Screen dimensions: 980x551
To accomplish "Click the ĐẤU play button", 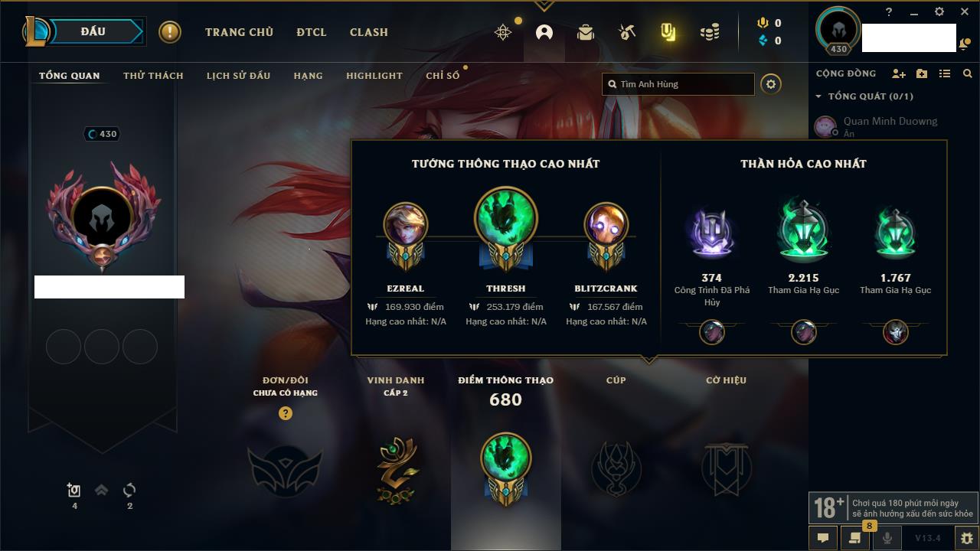I will [93, 31].
